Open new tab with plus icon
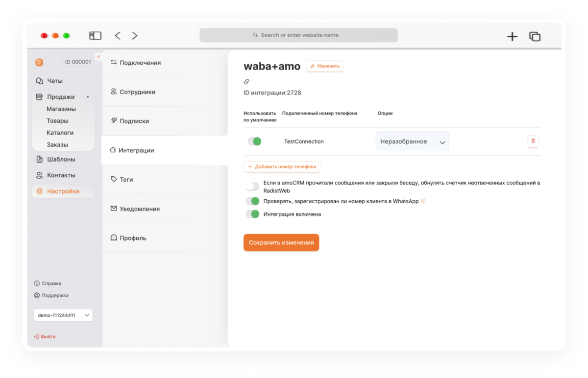This screenshot has height=378, width=588. 512,36
